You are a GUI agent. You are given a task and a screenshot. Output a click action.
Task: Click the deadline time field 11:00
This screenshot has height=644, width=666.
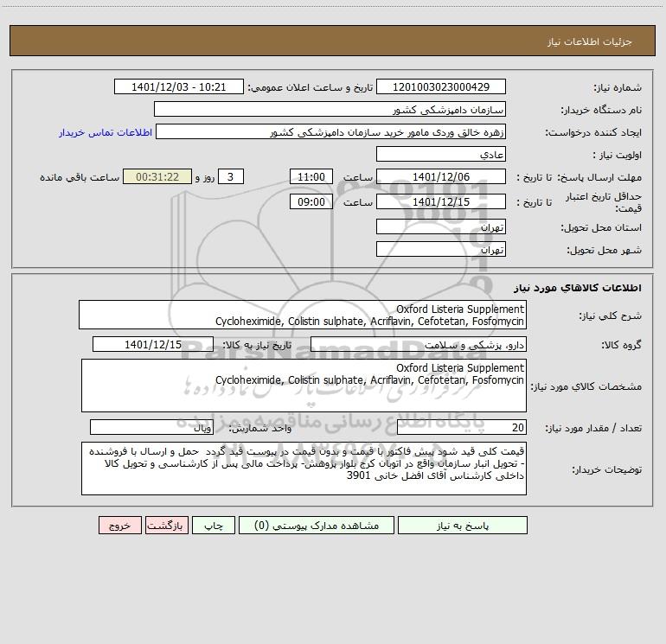tap(311, 177)
